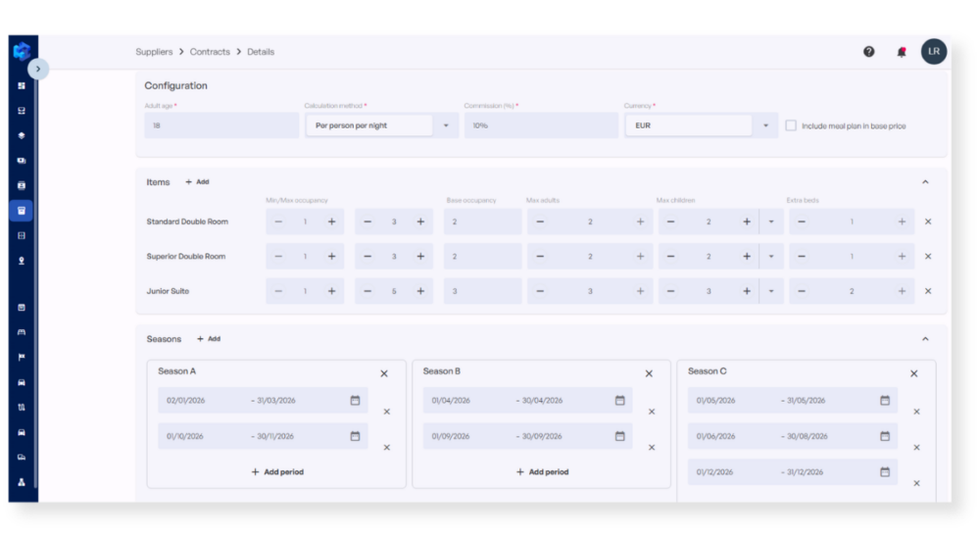980x539 pixels.
Task: Open the dashboard grid icon in sidebar
Action: click(x=22, y=85)
